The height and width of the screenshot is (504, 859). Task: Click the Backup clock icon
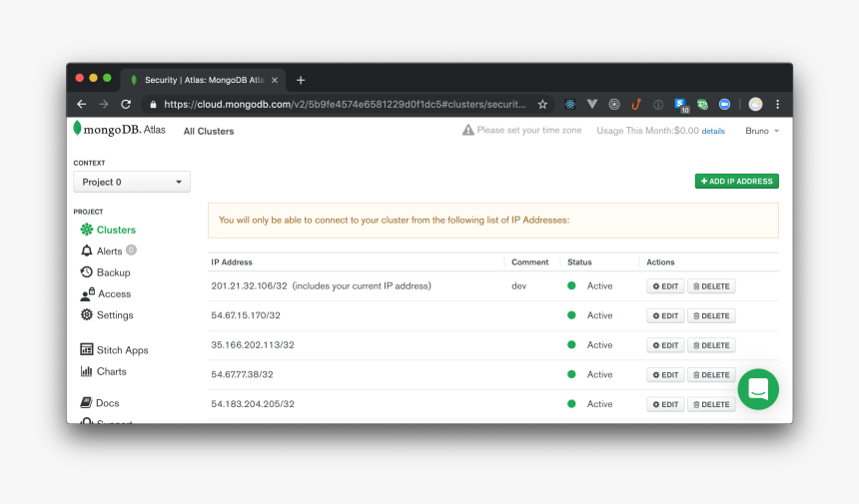coord(87,272)
